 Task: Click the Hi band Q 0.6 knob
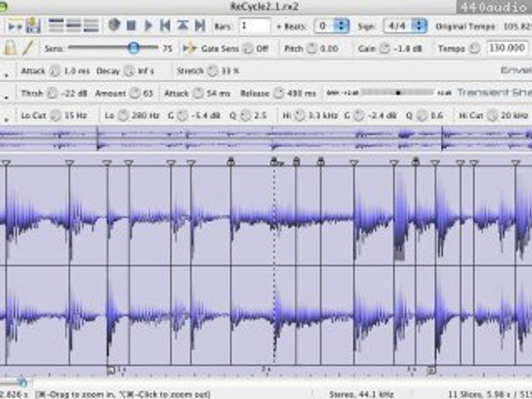(x=422, y=116)
